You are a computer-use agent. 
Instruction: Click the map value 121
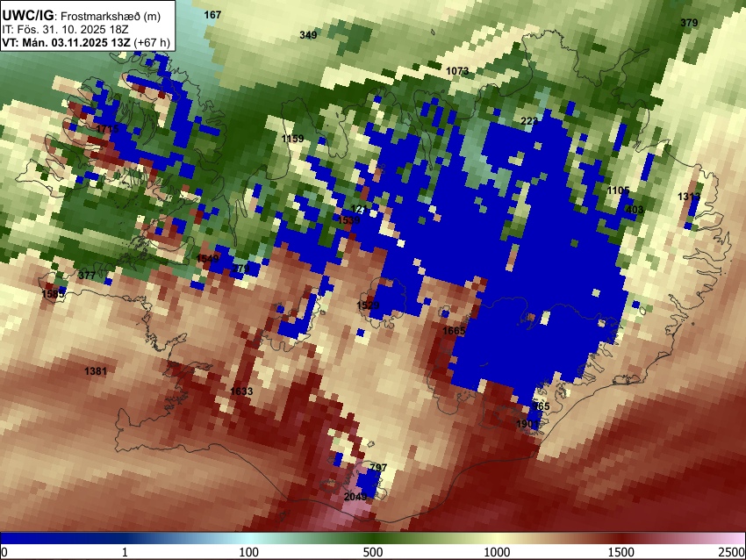point(359,209)
